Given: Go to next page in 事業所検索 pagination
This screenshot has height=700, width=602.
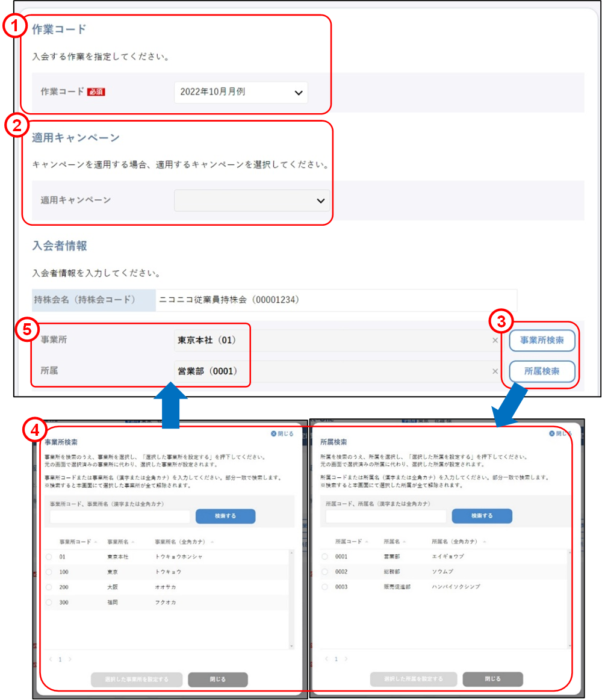Looking at the screenshot, I should point(69,658).
